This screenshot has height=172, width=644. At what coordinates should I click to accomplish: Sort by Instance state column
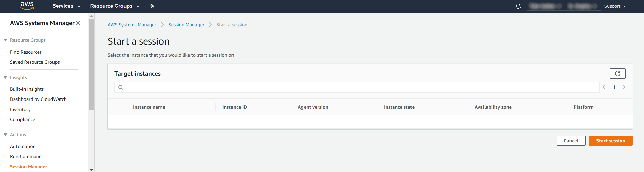(x=399, y=107)
